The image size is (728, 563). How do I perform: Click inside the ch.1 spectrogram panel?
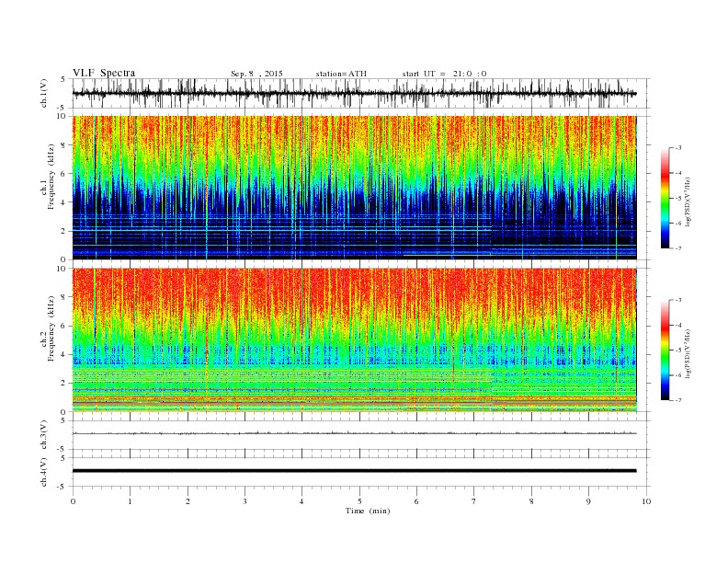(x=354, y=188)
